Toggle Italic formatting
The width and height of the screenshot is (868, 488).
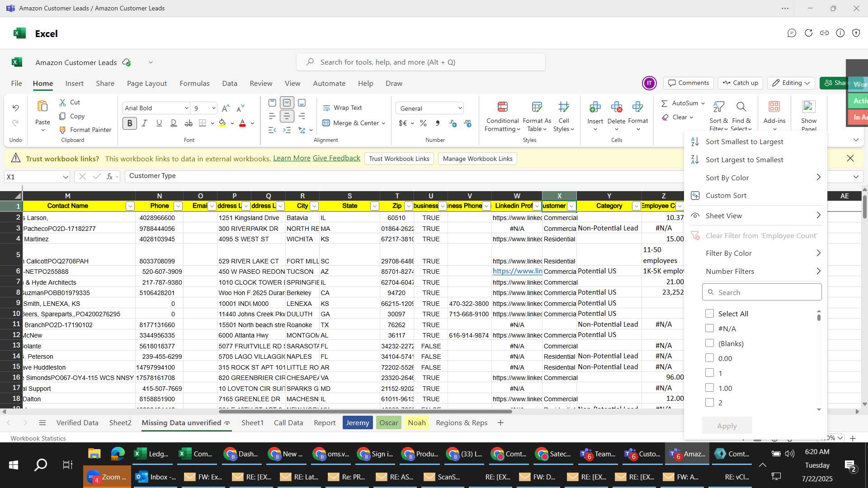(x=145, y=123)
